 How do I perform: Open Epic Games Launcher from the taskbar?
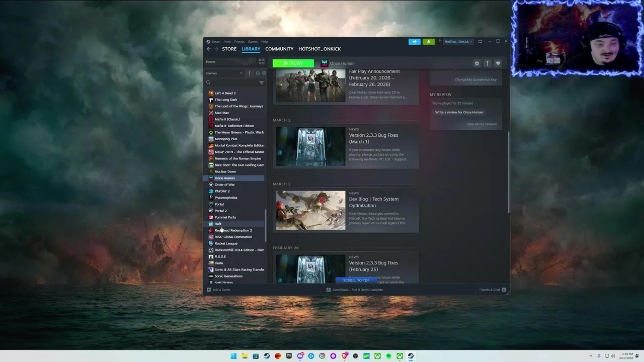tap(289, 356)
